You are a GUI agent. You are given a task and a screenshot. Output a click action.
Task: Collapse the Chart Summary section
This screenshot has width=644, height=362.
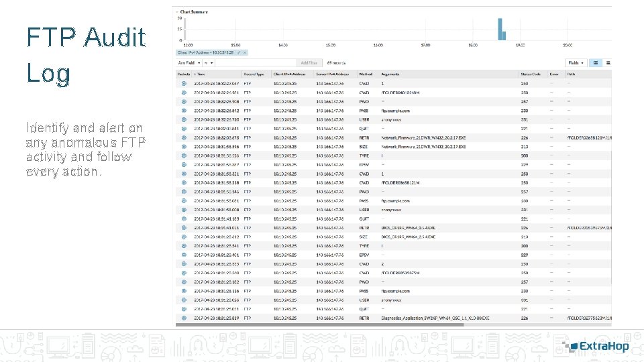coord(177,12)
